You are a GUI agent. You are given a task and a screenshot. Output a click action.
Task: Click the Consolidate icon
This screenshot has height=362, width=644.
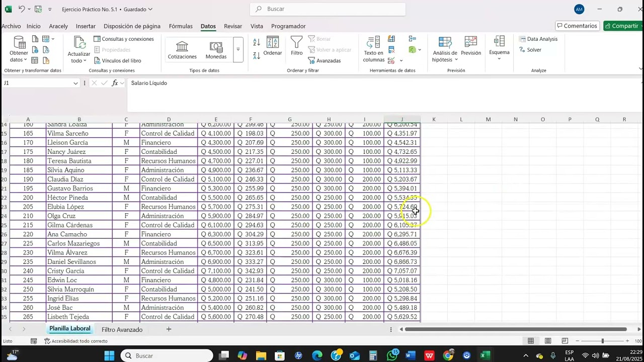click(x=413, y=39)
